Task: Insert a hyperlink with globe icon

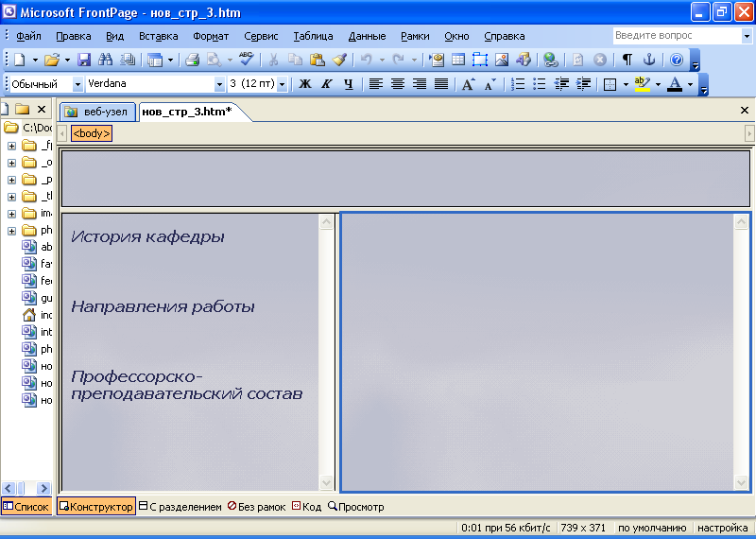Action: pyautogui.click(x=551, y=60)
